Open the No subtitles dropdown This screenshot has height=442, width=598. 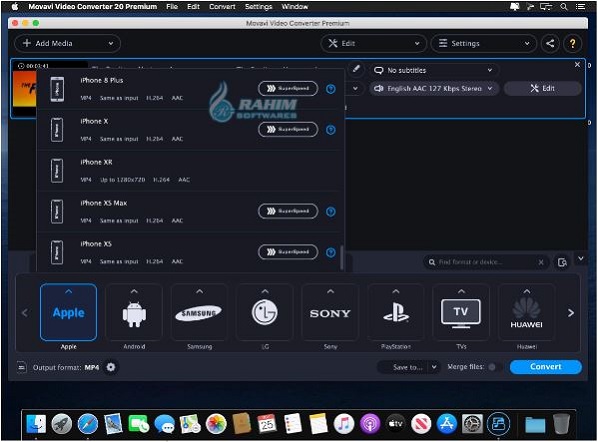point(434,70)
